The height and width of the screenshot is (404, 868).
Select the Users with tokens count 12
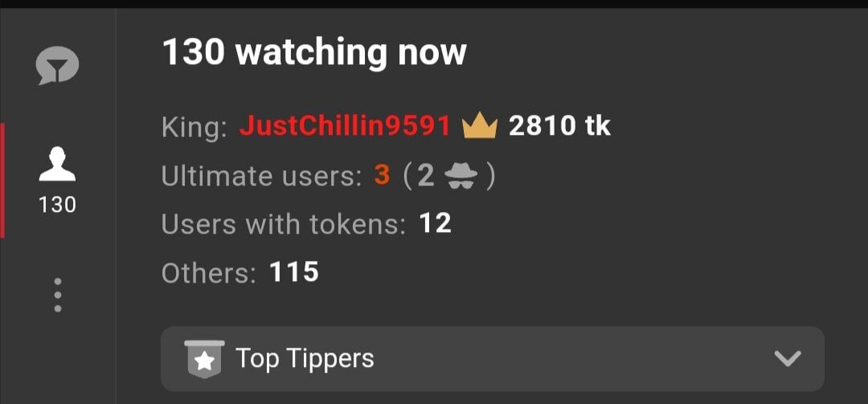[435, 224]
